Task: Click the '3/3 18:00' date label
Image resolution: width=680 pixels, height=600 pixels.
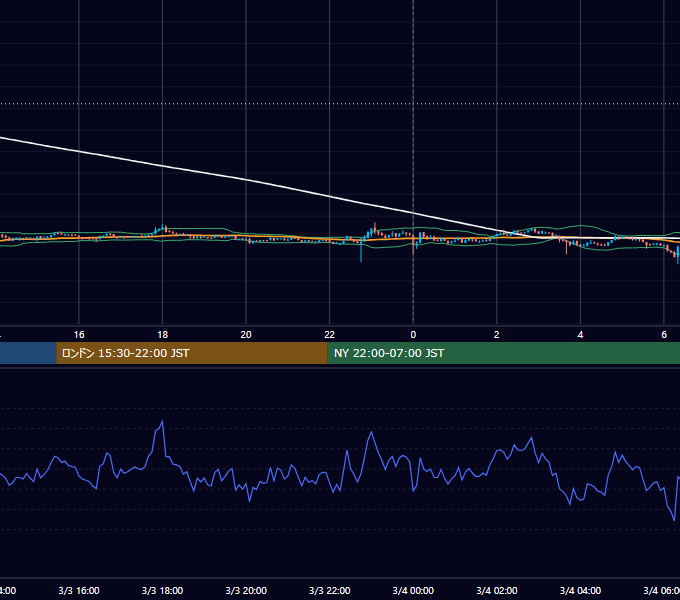Action: 163,590
